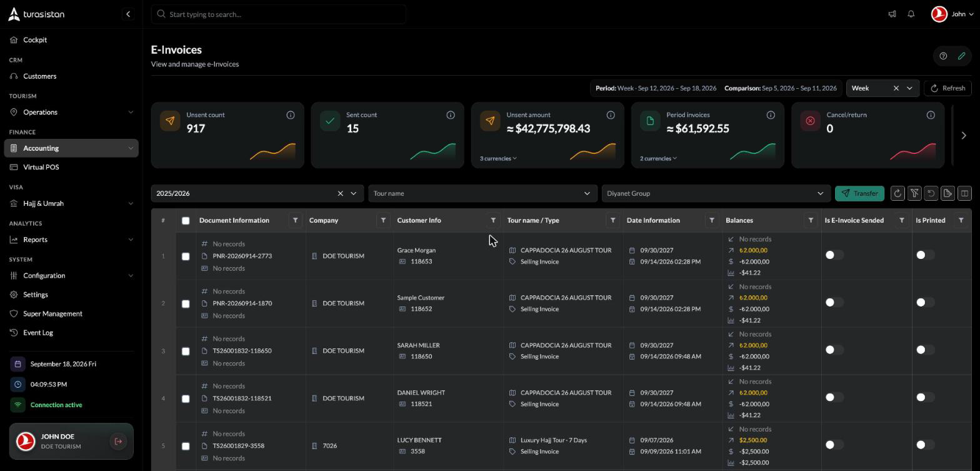980x471 pixels.
Task: Click the Transfer button
Action: [x=859, y=193]
